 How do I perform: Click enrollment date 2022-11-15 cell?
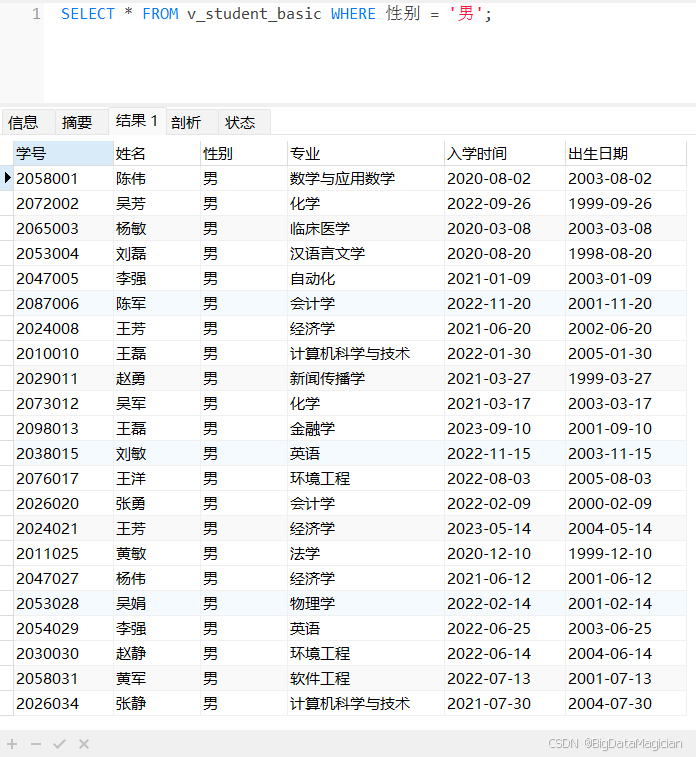point(504,454)
